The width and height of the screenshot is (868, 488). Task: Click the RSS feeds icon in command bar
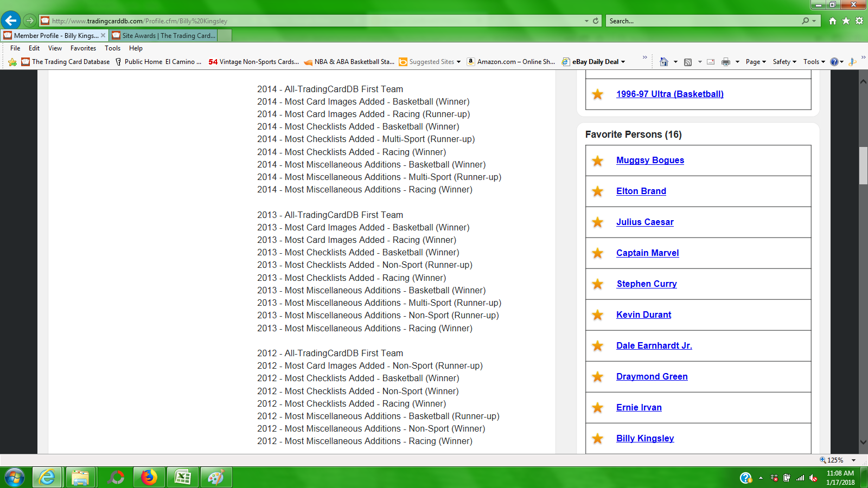pos(688,62)
